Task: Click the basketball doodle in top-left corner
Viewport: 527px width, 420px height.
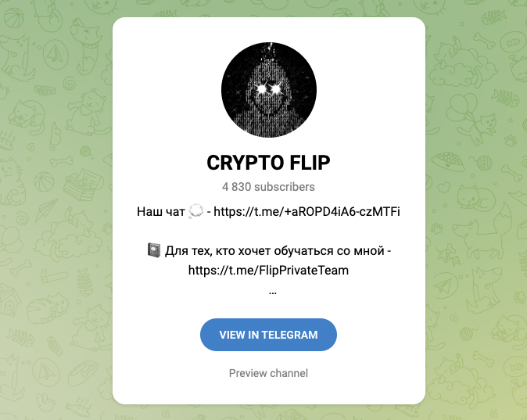Action: point(14,19)
